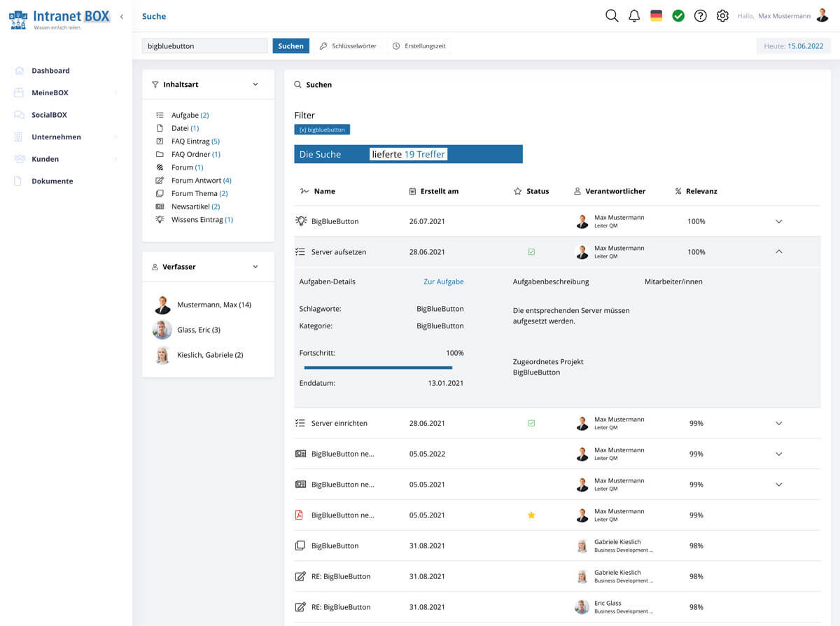Open Erstellungszeit filter button
The height and width of the screenshot is (626, 840).
coord(419,46)
